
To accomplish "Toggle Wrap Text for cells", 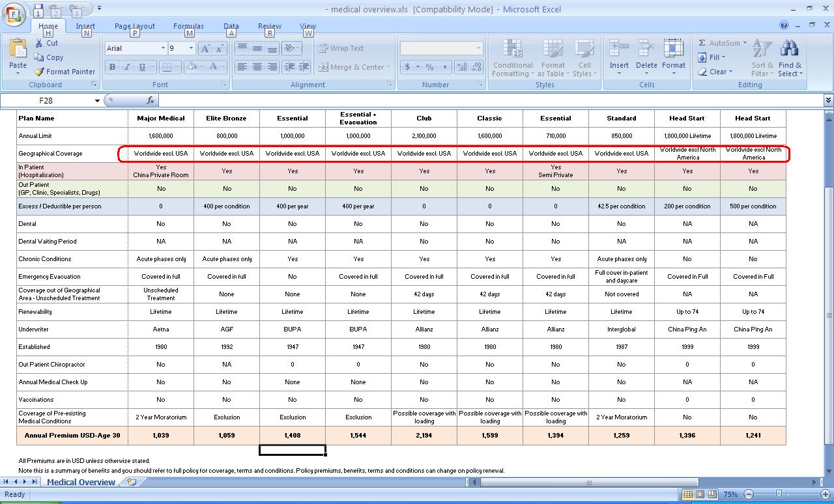I will pos(341,48).
